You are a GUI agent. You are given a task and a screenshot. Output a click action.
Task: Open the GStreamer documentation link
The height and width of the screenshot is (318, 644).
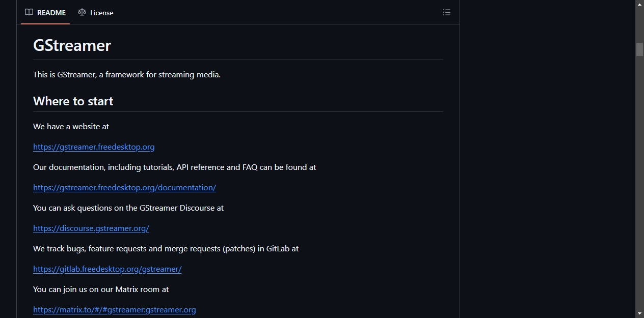[x=124, y=188]
